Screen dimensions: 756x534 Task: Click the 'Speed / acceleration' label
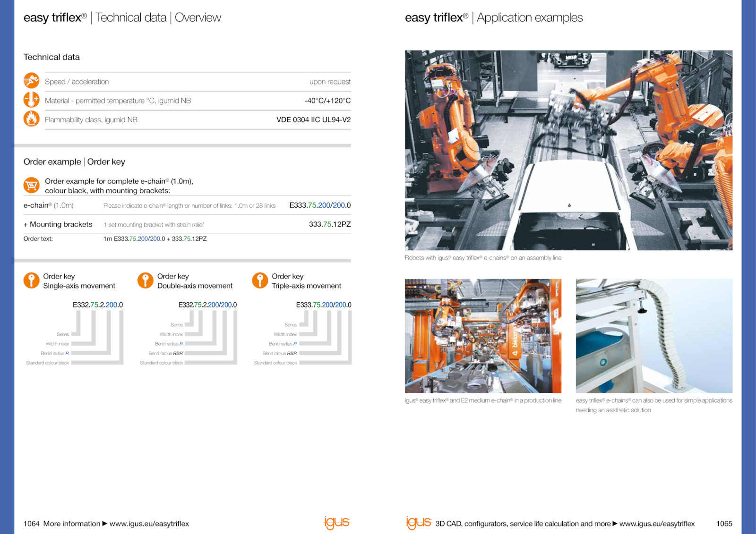click(77, 82)
